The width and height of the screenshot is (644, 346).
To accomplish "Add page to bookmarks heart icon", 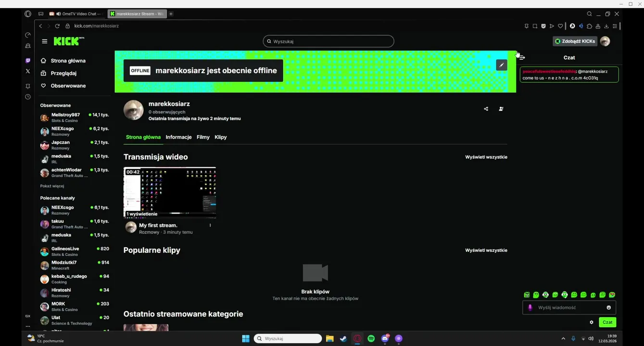I will 560,26.
